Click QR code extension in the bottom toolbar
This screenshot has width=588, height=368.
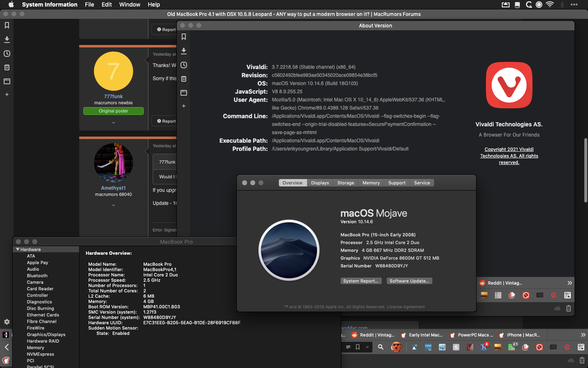(x=581, y=347)
